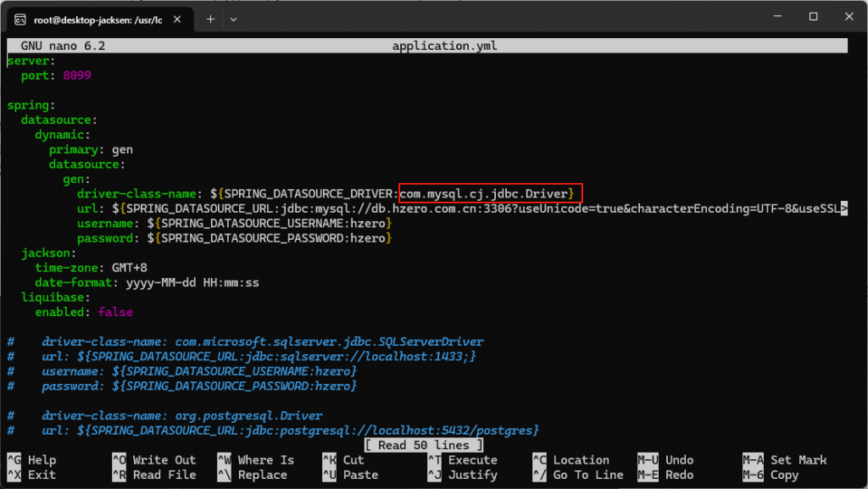
Task: Click the ^T Execute shortcut
Action: pos(462,460)
